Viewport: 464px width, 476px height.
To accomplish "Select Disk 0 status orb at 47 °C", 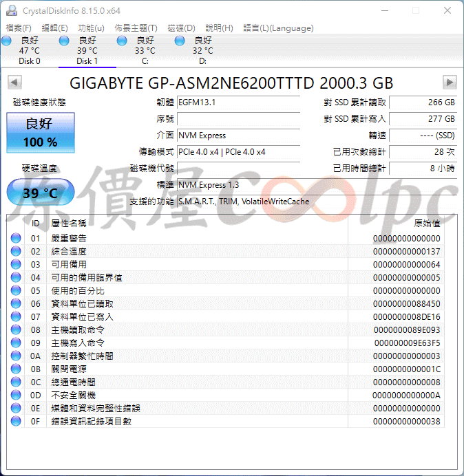I will tap(7, 41).
